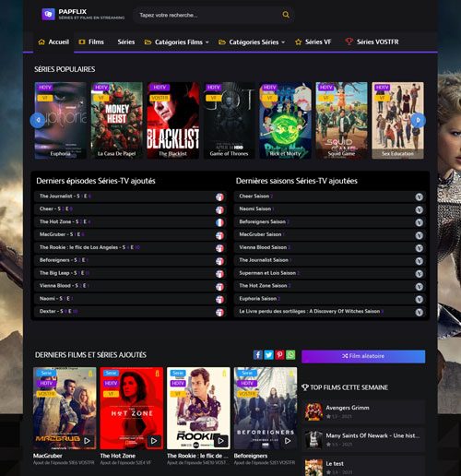Play The Hot Zone card play icon
461x476 pixels.
pyautogui.click(x=154, y=441)
